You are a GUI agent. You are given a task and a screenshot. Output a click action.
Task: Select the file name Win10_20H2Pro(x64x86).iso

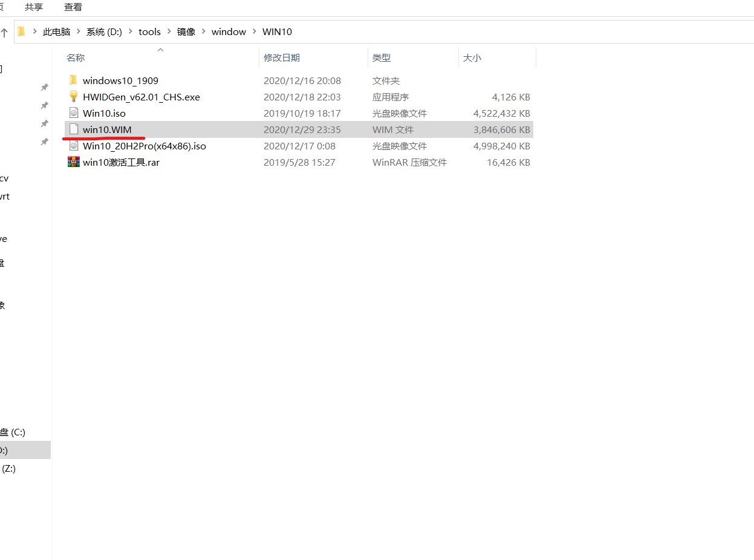(x=145, y=146)
